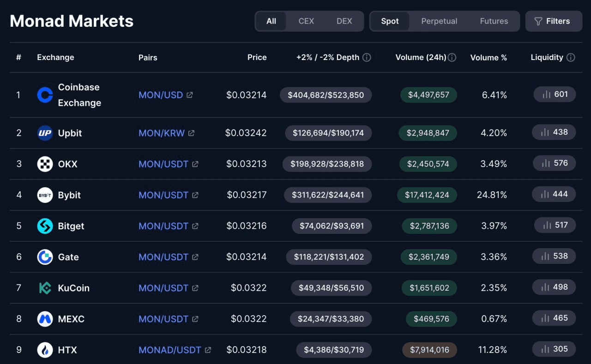Click the Liquidity column info icon
Viewport: 591px width, 364px height.
coord(571,58)
